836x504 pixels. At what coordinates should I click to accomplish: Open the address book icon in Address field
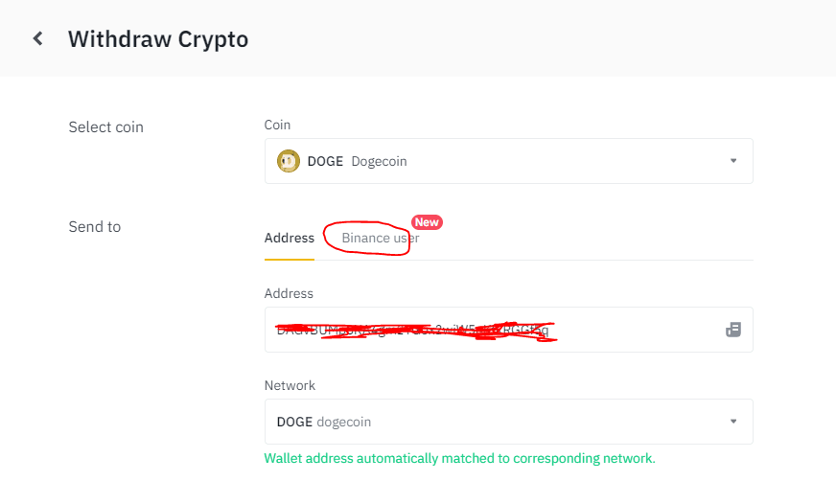coord(733,330)
